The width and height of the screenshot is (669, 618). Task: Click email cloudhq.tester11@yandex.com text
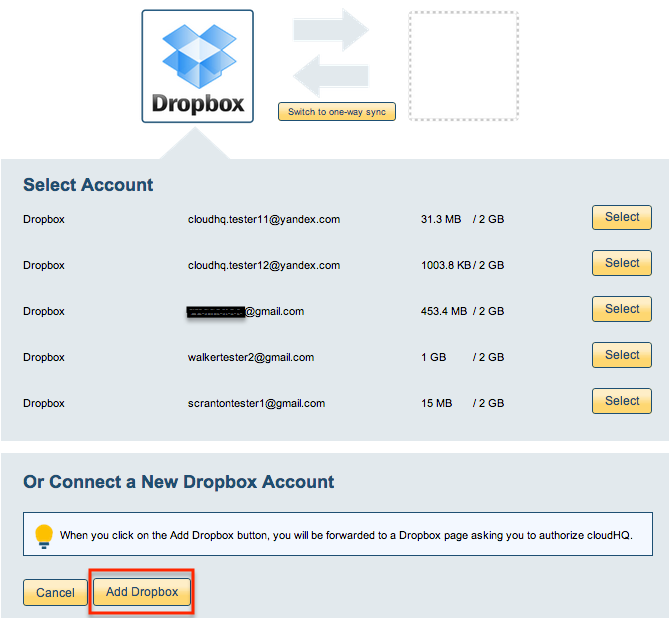(x=264, y=219)
